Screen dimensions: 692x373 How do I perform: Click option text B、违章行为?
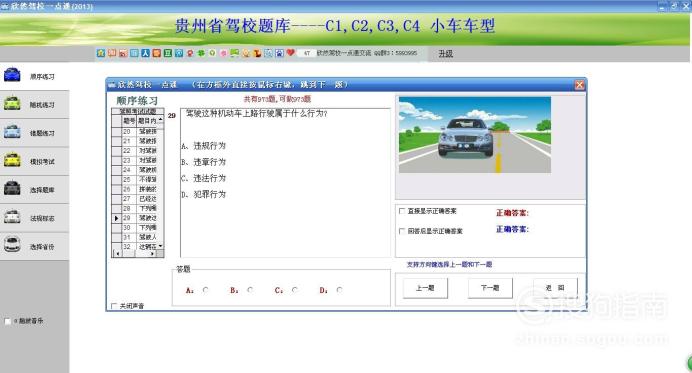(203, 162)
